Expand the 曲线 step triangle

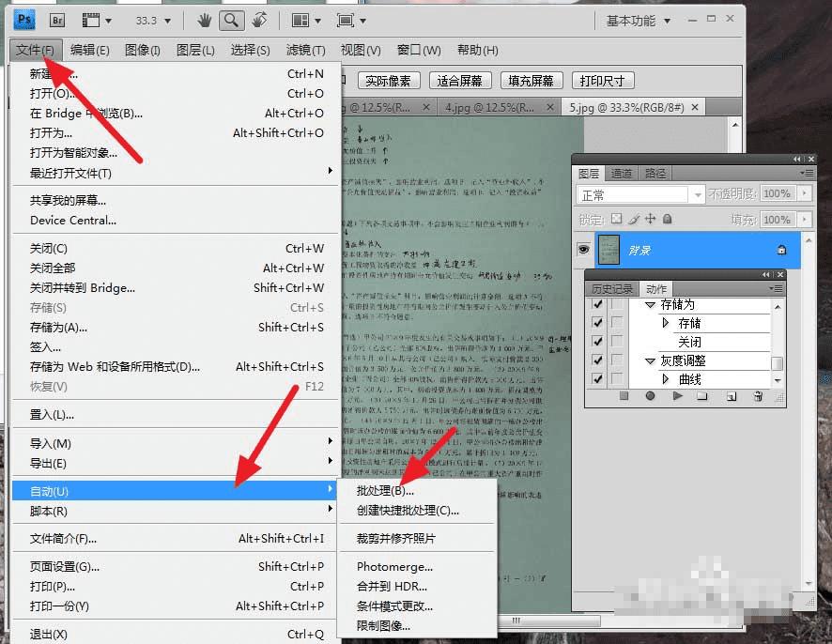click(666, 378)
